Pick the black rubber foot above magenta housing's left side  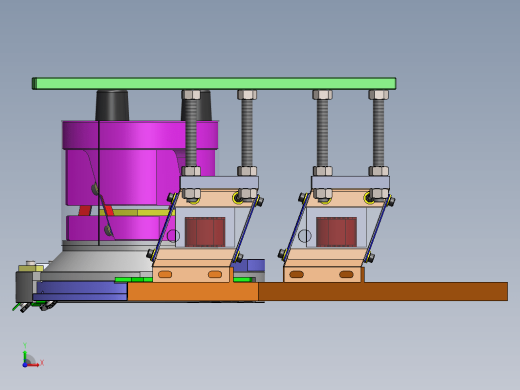coord(112,105)
